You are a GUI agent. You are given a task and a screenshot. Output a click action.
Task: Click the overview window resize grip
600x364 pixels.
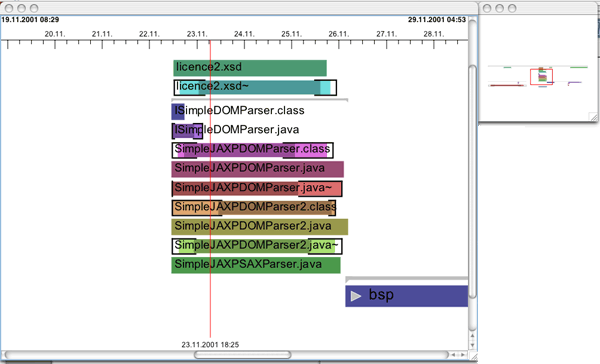(593, 117)
